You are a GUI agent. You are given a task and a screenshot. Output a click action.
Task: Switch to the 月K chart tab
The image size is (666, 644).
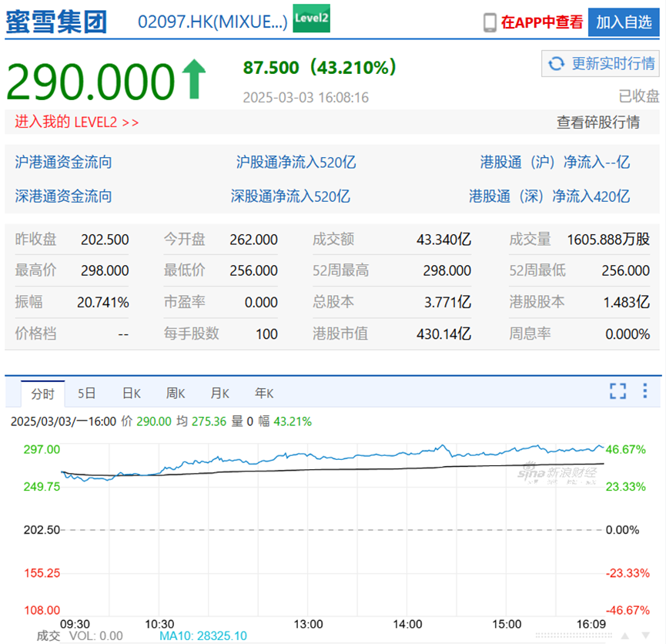[219, 393]
